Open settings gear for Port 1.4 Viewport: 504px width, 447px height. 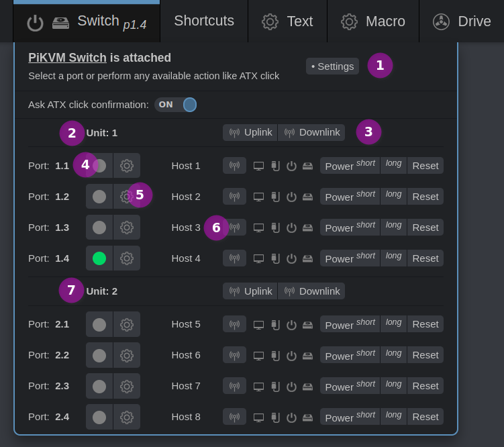point(127,258)
